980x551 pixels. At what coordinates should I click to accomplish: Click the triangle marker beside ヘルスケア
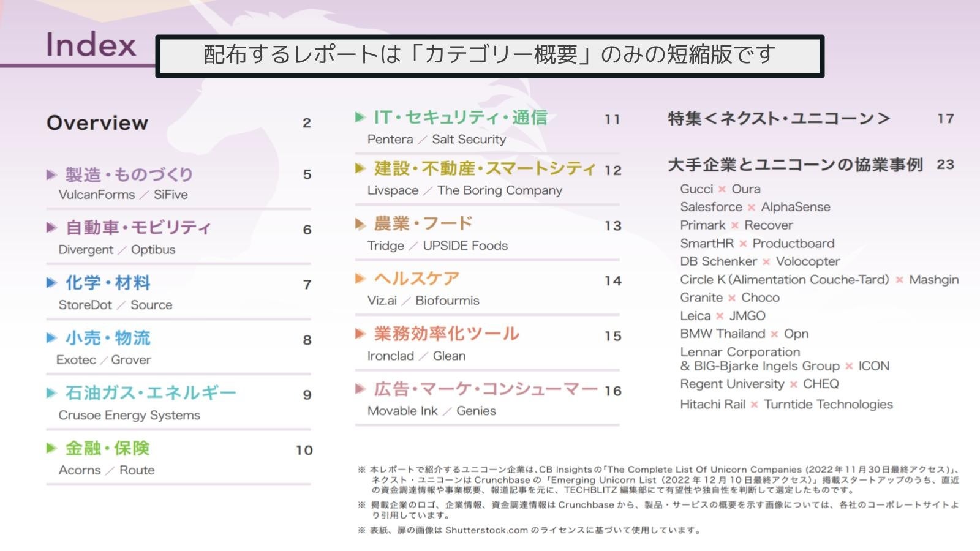360,279
